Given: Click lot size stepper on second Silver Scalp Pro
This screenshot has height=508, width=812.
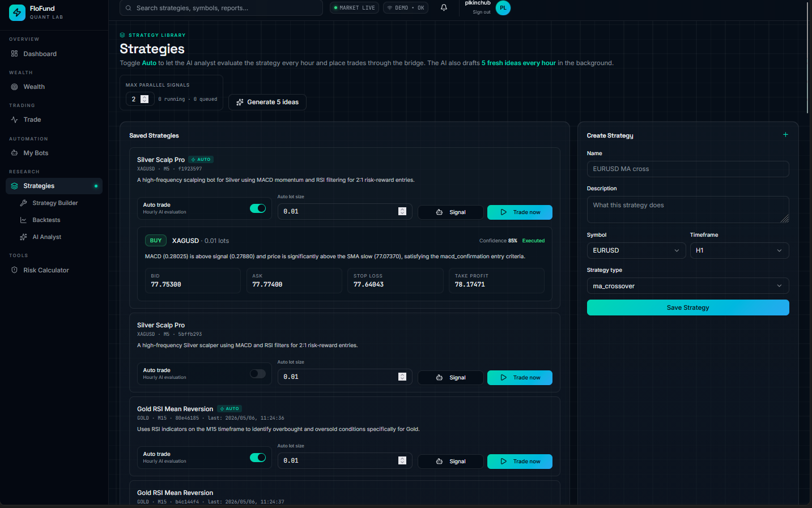Looking at the screenshot, I should click(x=402, y=377).
